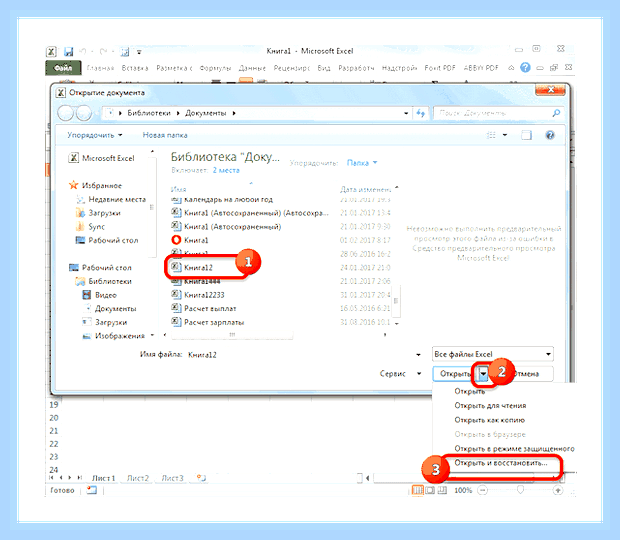Click the blue Help question mark in Excel ribbon
This screenshot has height=540, width=620.
(x=525, y=68)
